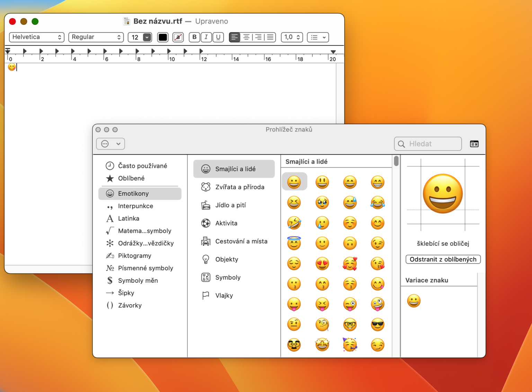The width and height of the screenshot is (532, 392).
Task: Open the list style dropdown
Action: point(318,37)
